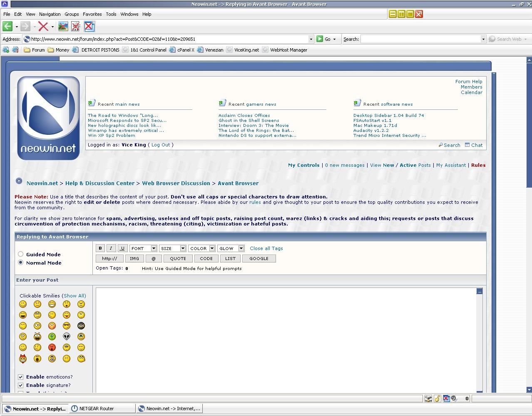Open the Tools menu
The height and width of the screenshot is (416, 532).
111,14
